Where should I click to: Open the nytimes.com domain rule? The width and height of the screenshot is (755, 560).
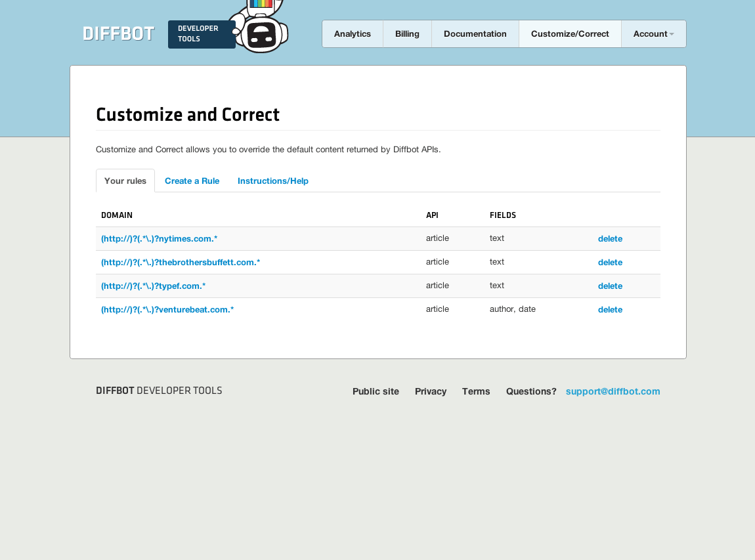[160, 239]
